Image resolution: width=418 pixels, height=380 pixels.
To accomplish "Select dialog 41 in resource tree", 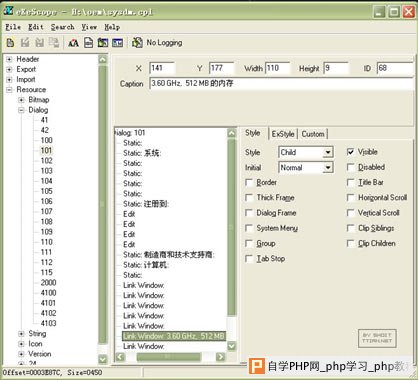I will pos(44,120).
